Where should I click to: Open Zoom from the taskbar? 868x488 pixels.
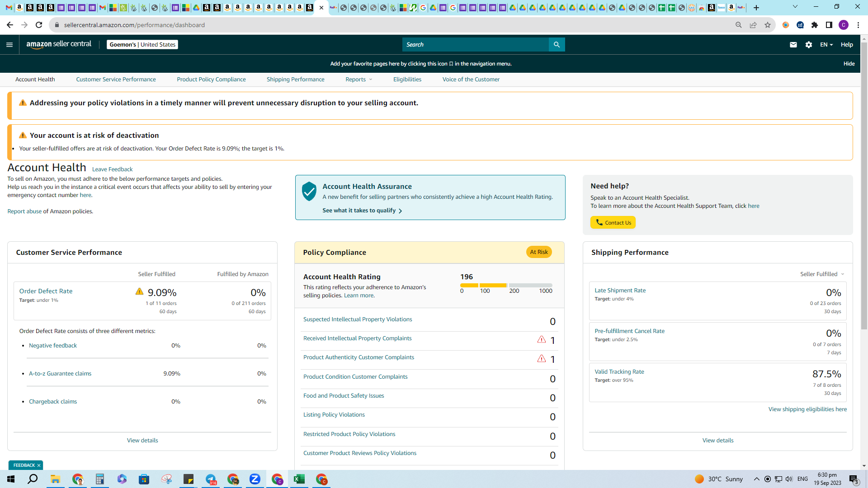(255, 479)
